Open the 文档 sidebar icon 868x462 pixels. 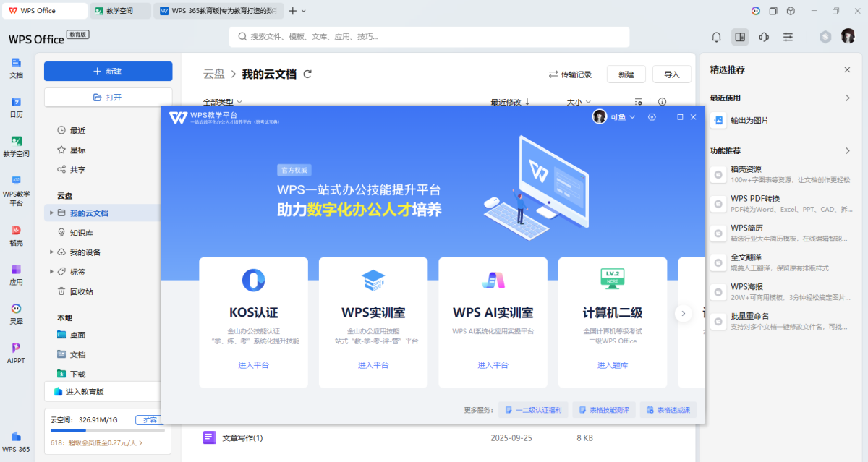(16, 63)
